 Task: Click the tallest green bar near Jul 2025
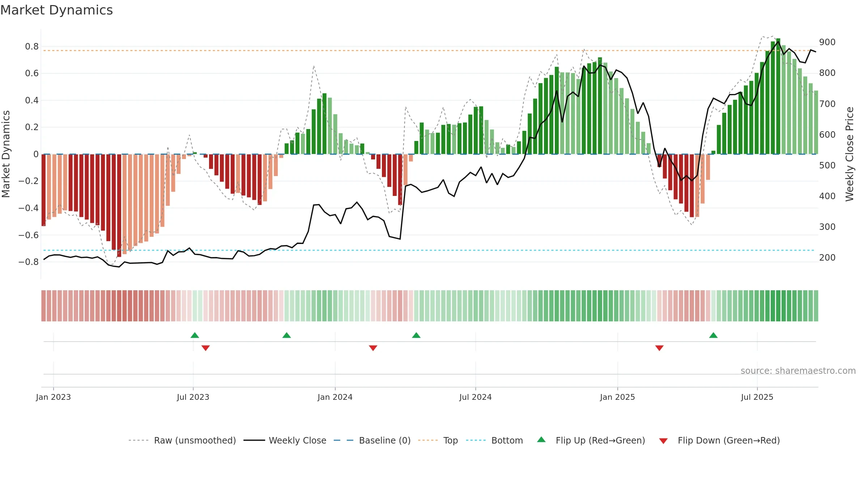[x=778, y=96]
